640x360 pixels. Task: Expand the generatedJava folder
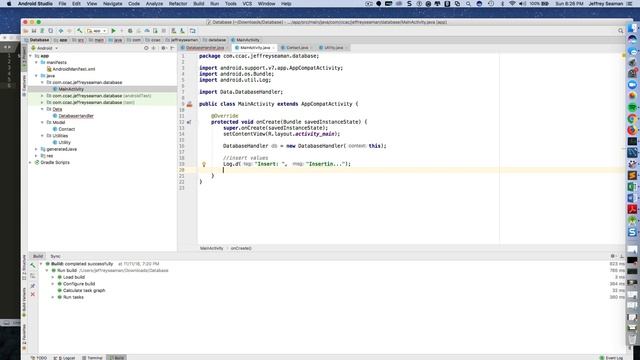tap(36, 149)
